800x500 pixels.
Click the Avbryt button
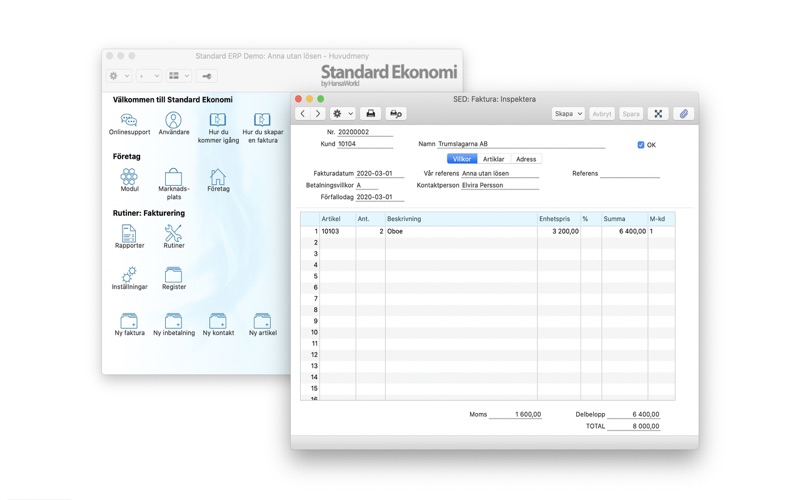[602, 114]
